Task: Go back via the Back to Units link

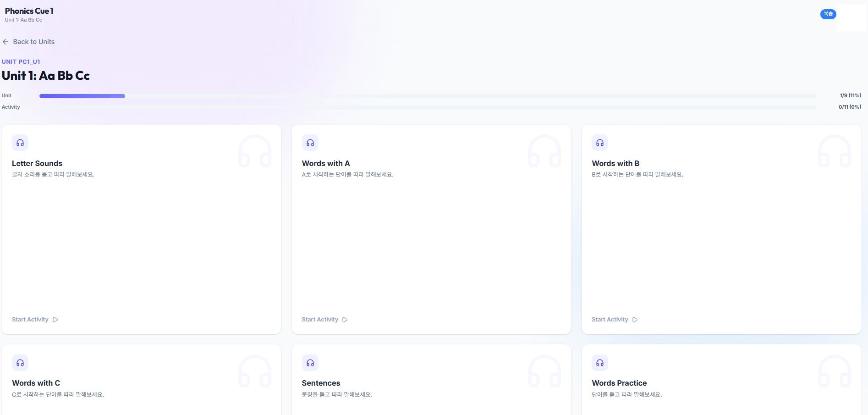Action: click(33, 42)
